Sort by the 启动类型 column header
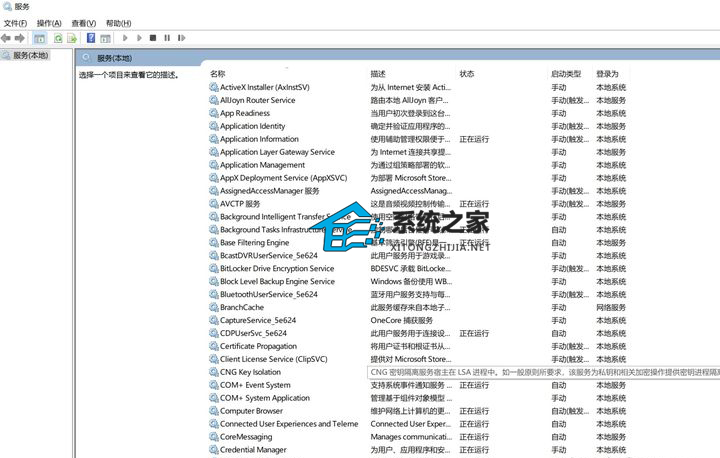The image size is (720, 458). click(565, 74)
